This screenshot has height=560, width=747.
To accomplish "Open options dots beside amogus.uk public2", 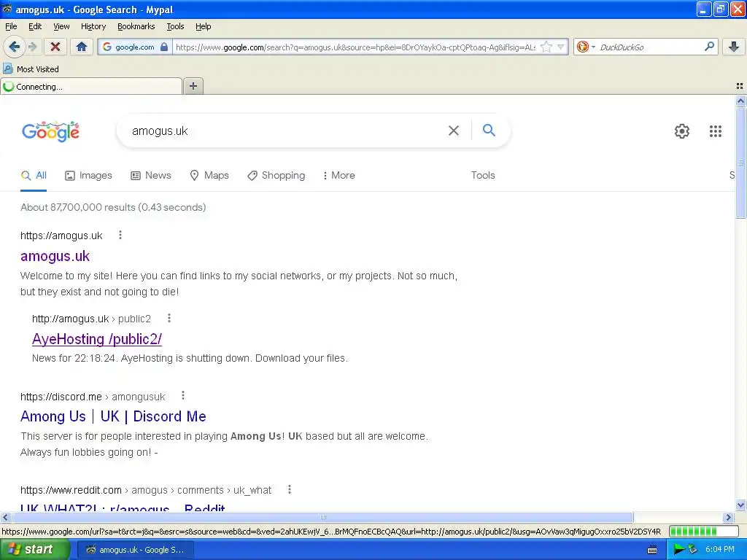I will tap(169, 318).
